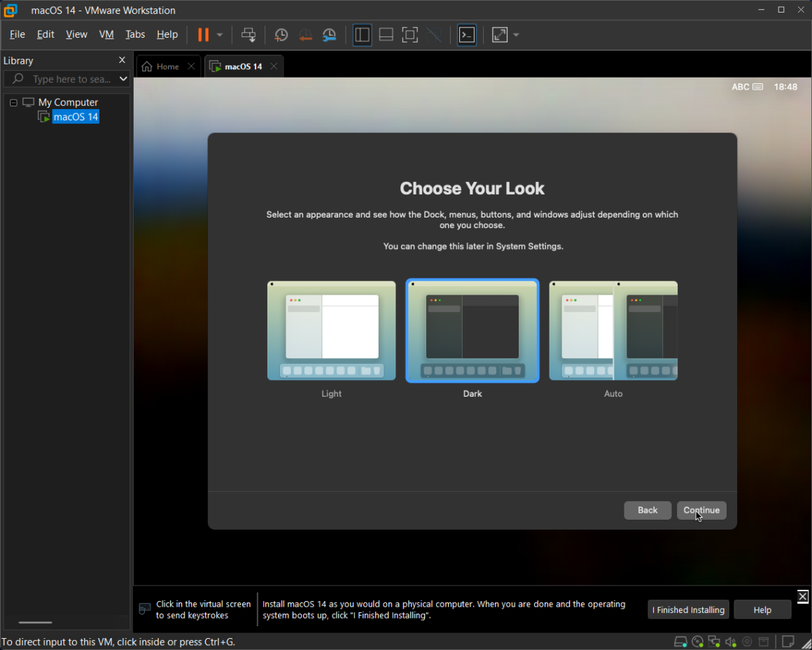Toggle the console view icon
The height and width of the screenshot is (650, 812).
click(x=467, y=35)
